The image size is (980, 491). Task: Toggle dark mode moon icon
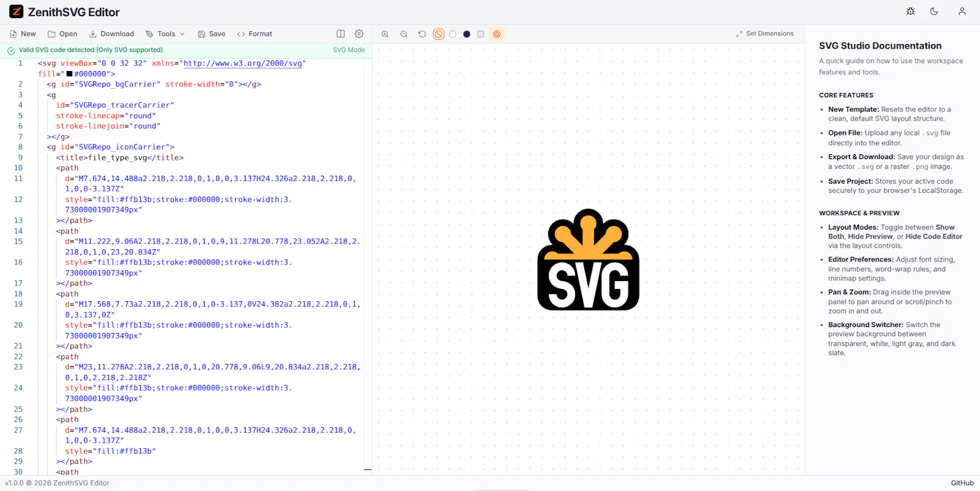click(934, 12)
